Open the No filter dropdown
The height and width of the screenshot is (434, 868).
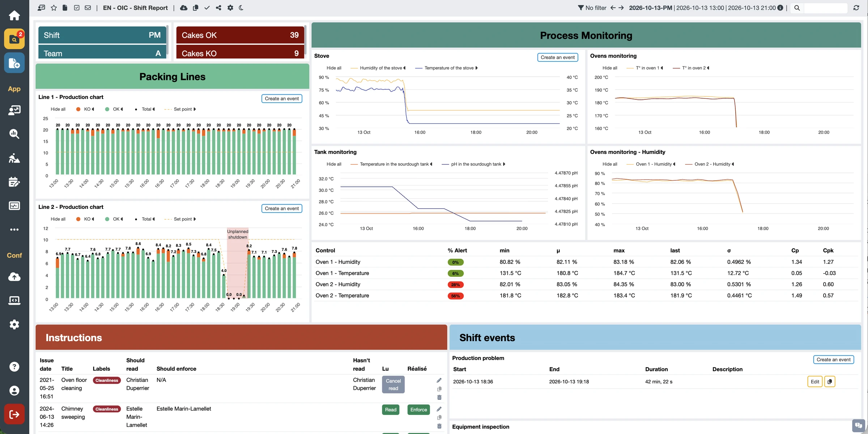[592, 8]
